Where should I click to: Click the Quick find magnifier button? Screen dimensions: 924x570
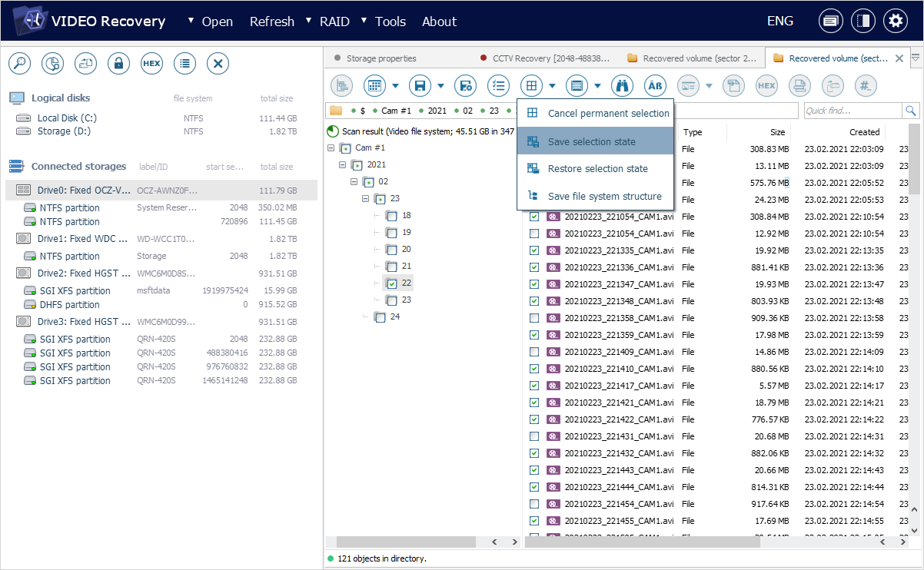(x=910, y=111)
